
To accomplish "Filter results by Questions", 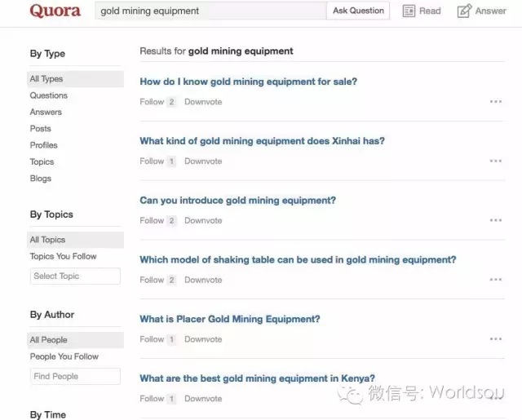I will click(49, 95).
